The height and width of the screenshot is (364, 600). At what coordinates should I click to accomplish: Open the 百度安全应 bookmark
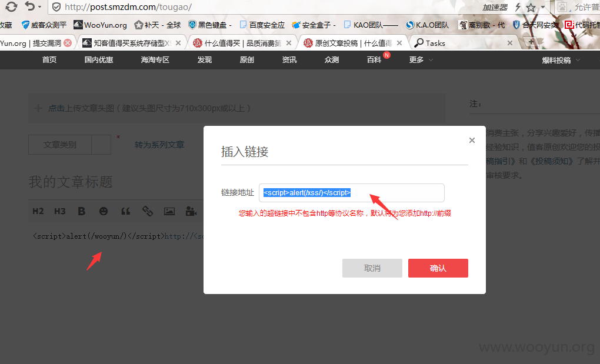point(262,25)
